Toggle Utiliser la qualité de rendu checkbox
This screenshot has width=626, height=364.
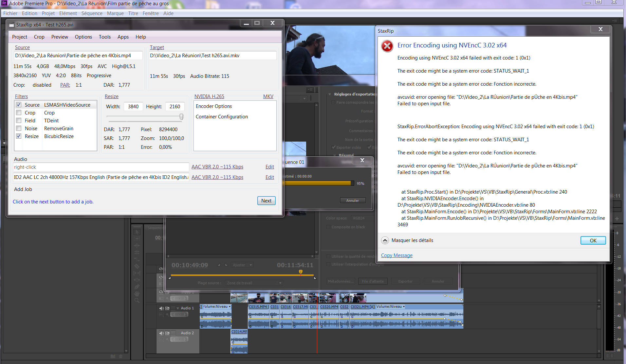point(328,256)
